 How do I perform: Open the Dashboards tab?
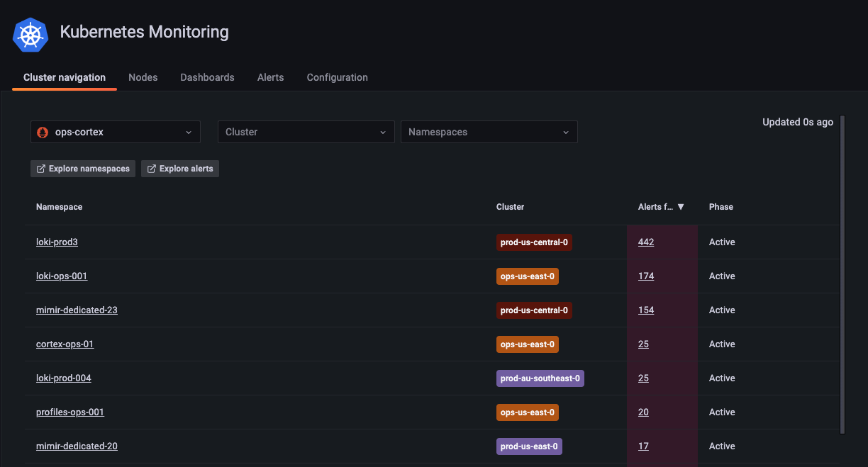(207, 77)
